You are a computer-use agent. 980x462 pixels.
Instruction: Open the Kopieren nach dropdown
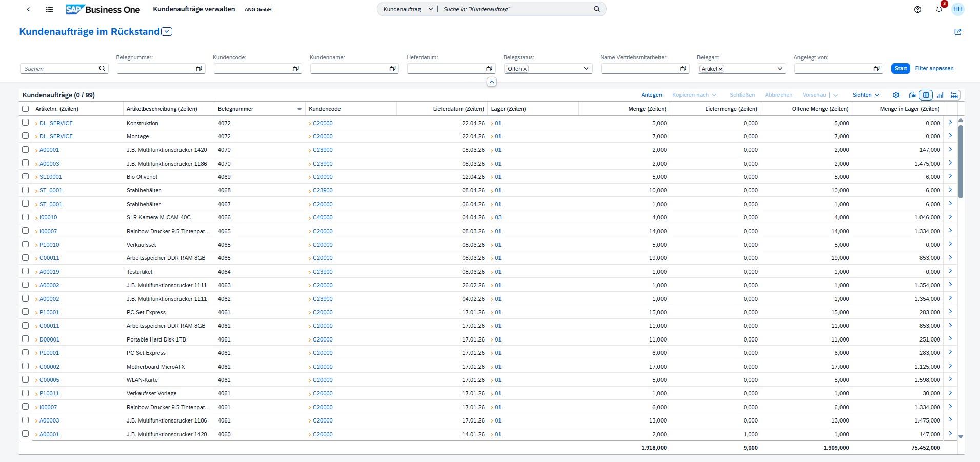point(694,95)
